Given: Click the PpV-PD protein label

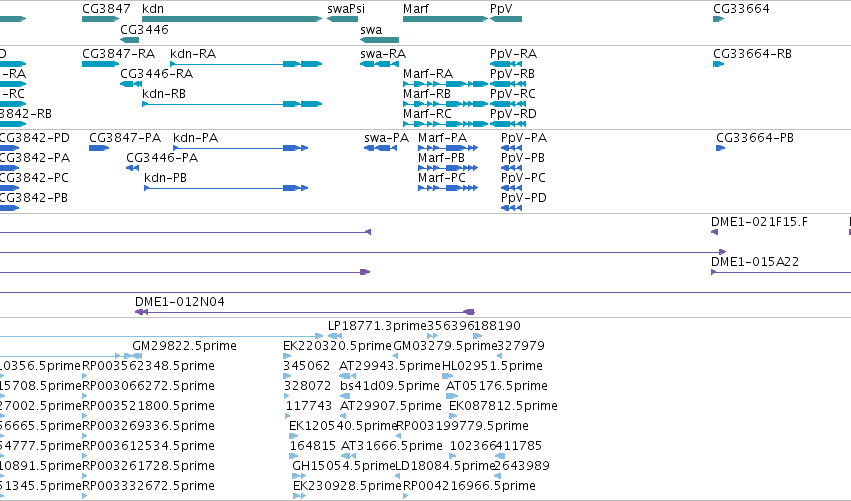Looking at the screenshot, I should pos(524,198).
